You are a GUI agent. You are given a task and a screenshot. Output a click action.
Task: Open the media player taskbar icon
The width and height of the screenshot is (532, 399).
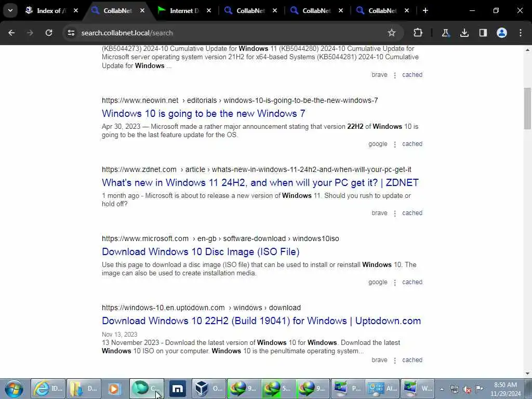pyautogui.click(x=114, y=389)
